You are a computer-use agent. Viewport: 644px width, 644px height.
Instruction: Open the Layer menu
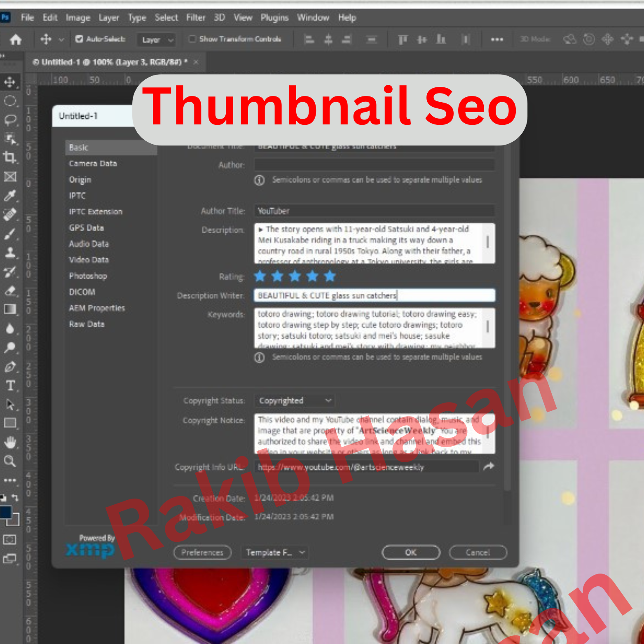(x=109, y=18)
